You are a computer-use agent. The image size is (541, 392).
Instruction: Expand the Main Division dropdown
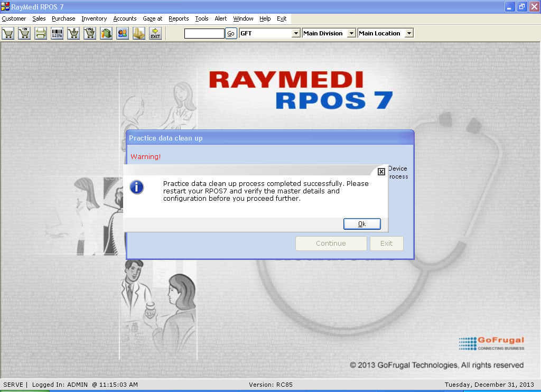(351, 33)
